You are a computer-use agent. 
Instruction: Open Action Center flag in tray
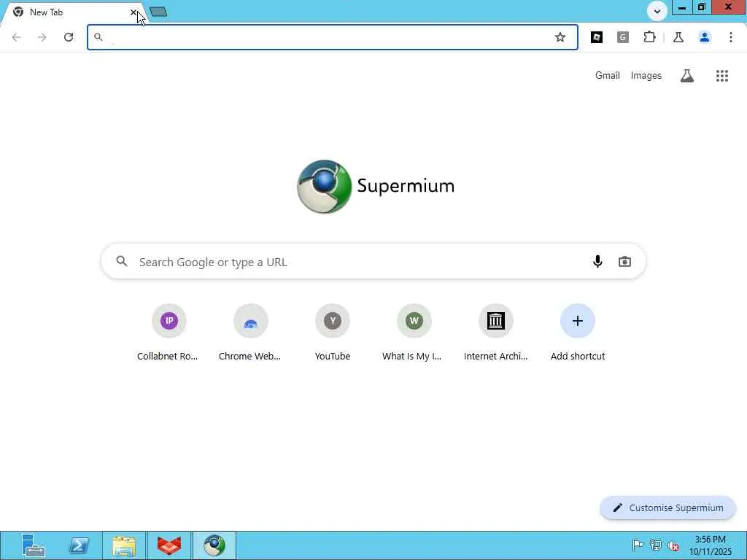(638, 545)
